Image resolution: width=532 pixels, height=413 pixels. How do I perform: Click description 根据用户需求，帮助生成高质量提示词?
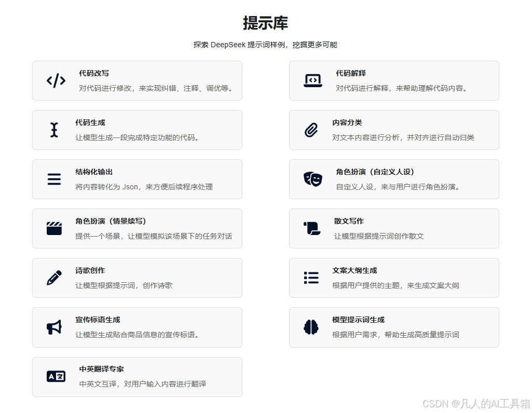coord(395,335)
